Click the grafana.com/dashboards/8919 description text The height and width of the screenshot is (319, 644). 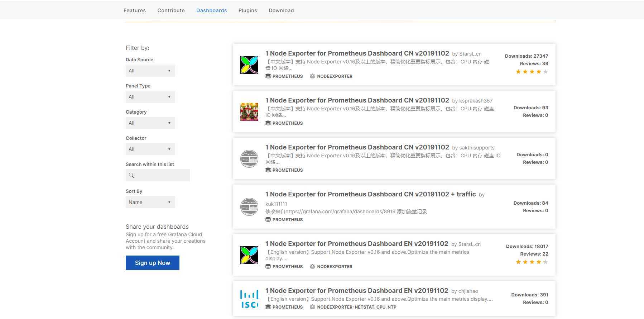pyautogui.click(x=346, y=211)
